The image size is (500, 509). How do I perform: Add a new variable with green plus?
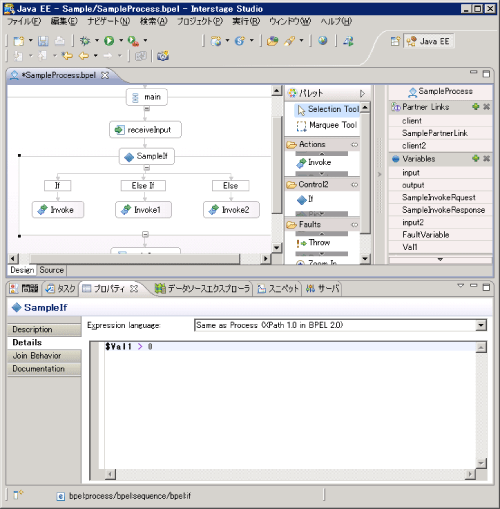(x=476, y=158)
